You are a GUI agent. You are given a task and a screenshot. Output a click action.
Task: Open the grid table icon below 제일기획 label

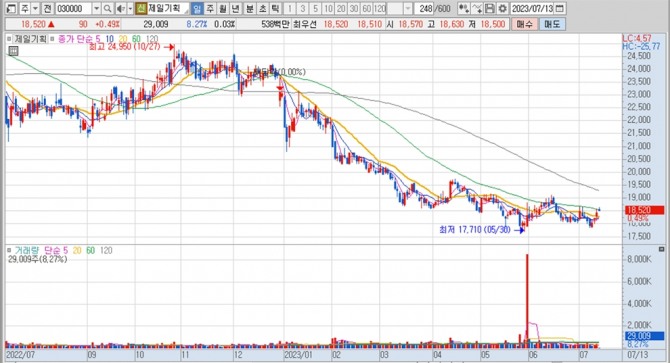pyautogui.click(x=13, y=51)
